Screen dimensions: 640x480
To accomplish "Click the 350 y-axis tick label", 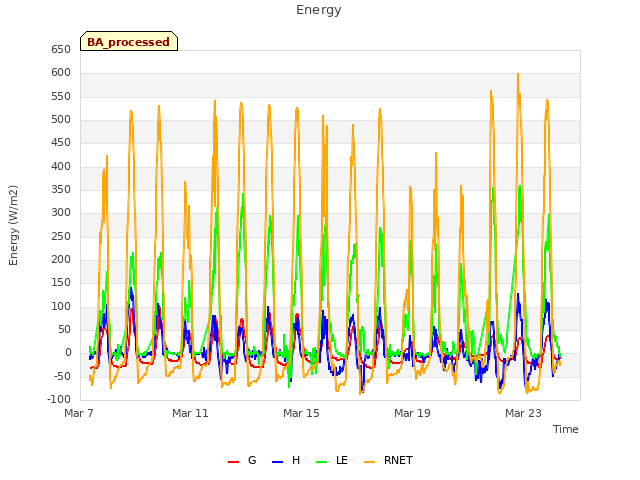I will (61, 189).
